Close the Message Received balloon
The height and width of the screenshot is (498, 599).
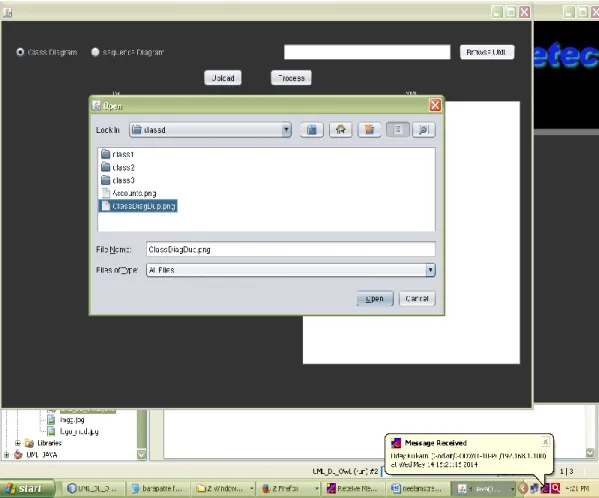(546, 442)
